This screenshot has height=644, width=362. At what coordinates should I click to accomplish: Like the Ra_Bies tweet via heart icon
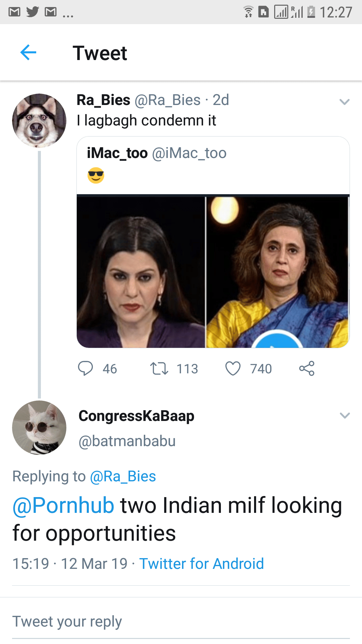(233, 368)
